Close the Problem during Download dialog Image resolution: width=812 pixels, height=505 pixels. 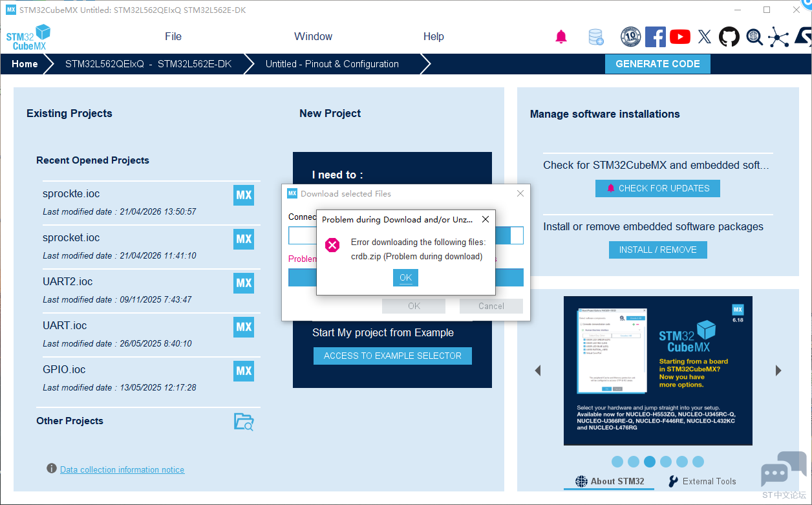[486, 219]
